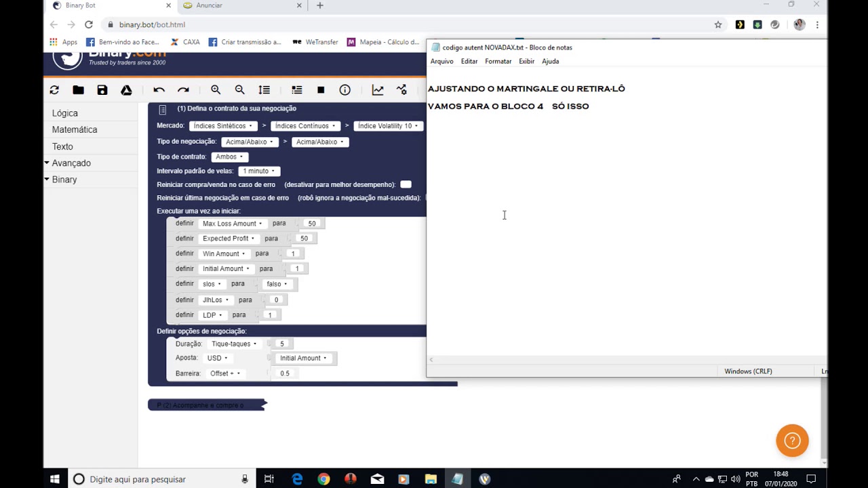This screenshot has width=868, height=488.
Task: Open the Exibir menu in Notepad
Action: 527,61
